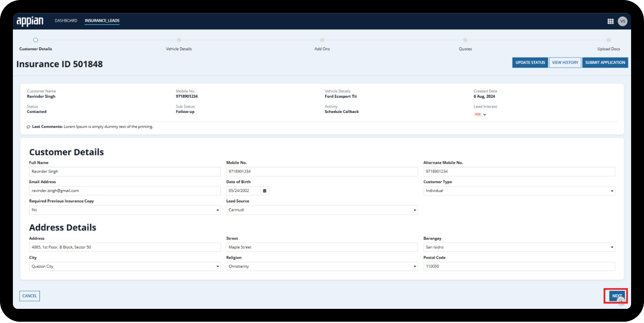This screenshot has width=644, height=323.
Task: Click the Lorem Ipsum last comment text
Action: click(108, 127)
